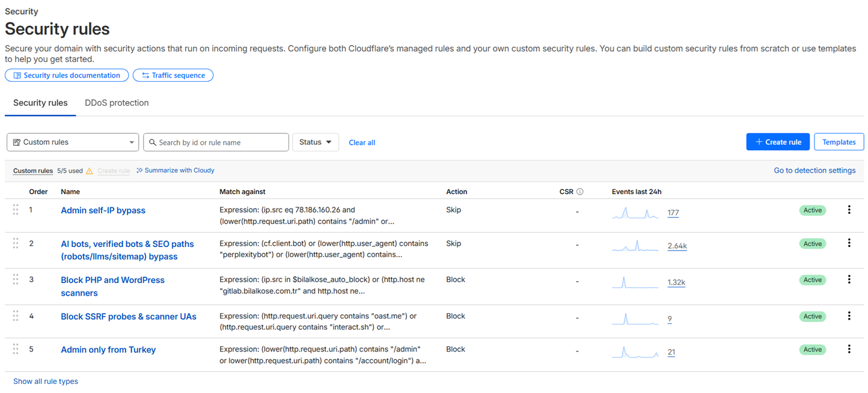Click the 1.32k events count link
The width and height of the screenshot is (868, 393).
point(676,282)
